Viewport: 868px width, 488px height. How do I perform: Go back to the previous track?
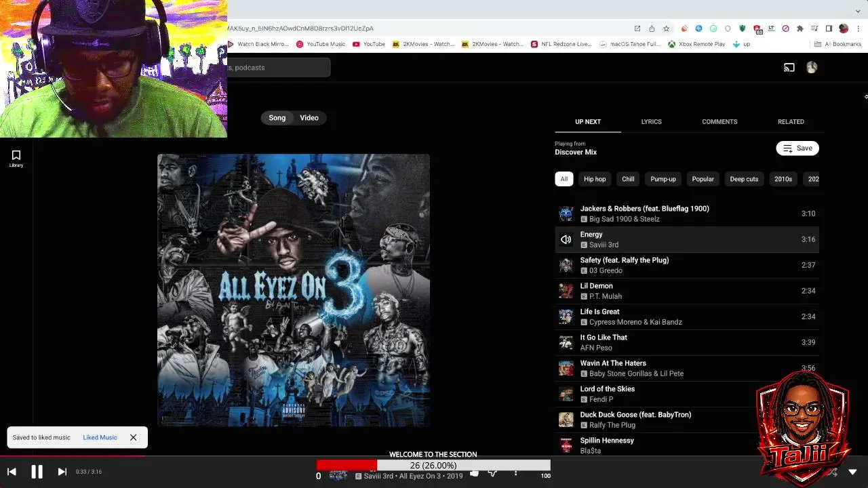tap(12, 472)
